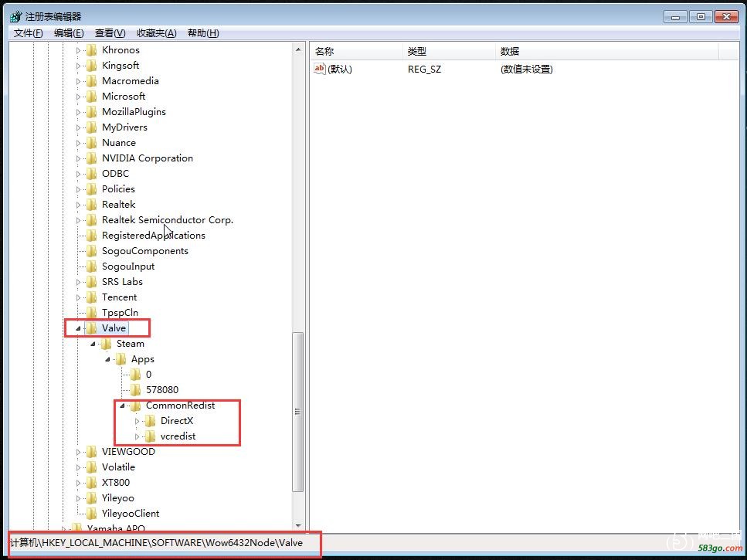
Task: Collapse the Steam key
Action: (x=93, y=344)
